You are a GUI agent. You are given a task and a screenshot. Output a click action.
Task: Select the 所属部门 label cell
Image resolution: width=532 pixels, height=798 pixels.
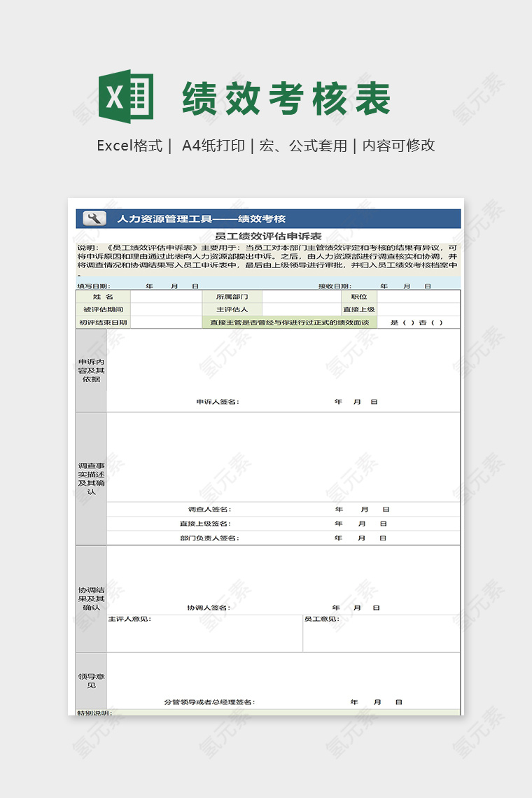click(232, 297)
